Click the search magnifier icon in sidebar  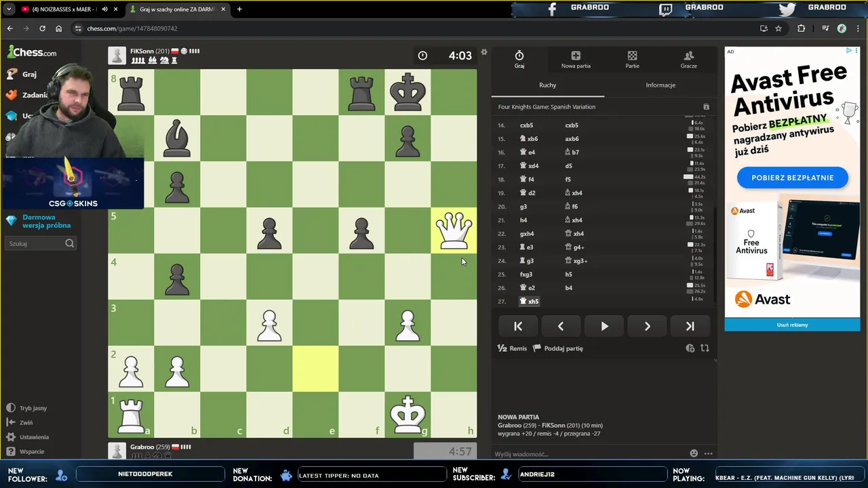pyautogui.click(x=70, y=243)
